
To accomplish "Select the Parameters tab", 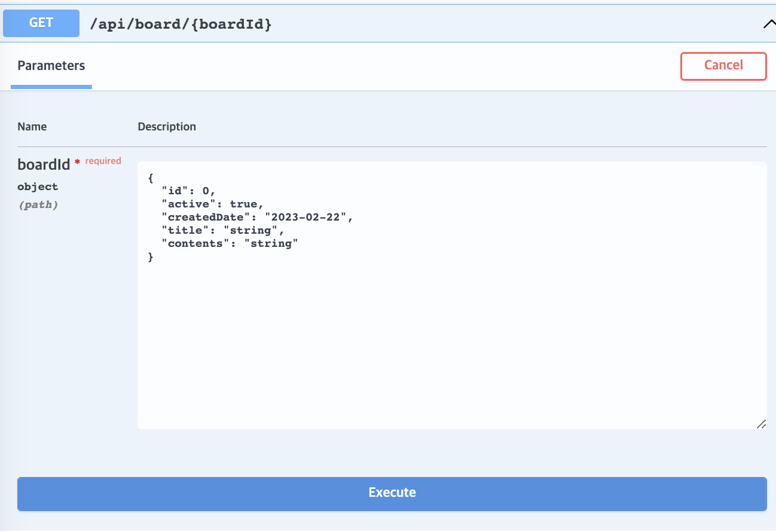I will pos(51,66).
